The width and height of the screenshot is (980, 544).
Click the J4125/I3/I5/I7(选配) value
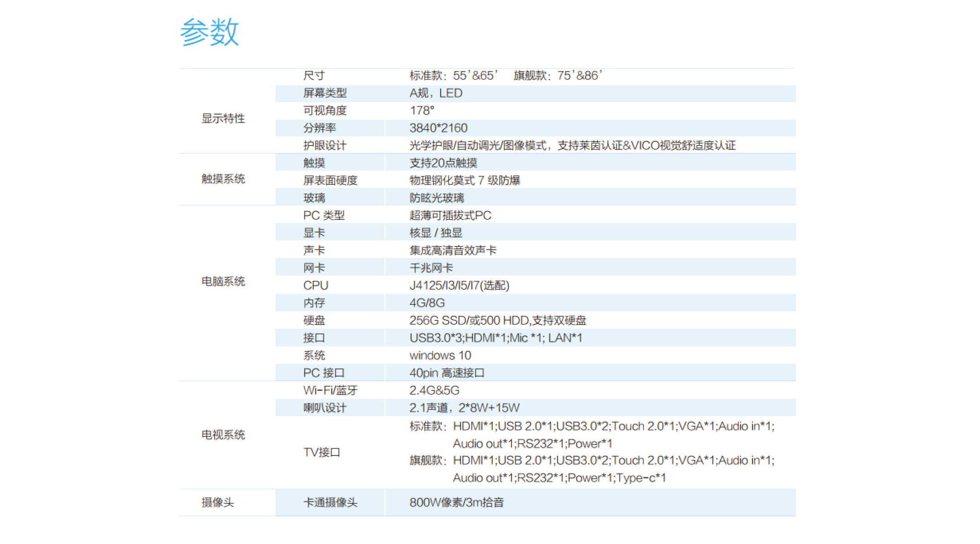459,286
